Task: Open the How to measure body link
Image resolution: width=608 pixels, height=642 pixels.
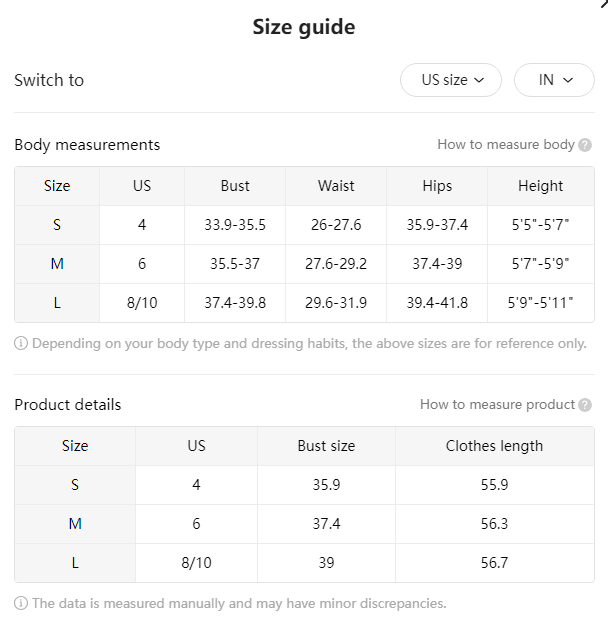Action: click(506, 145)
